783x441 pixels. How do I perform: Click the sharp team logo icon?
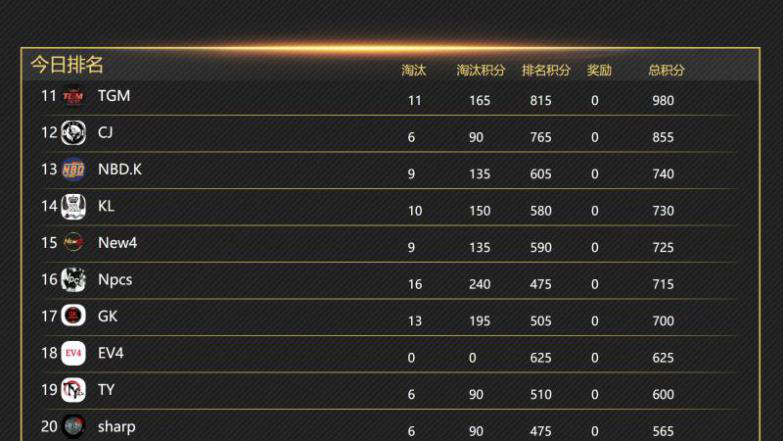pos(73,426)
